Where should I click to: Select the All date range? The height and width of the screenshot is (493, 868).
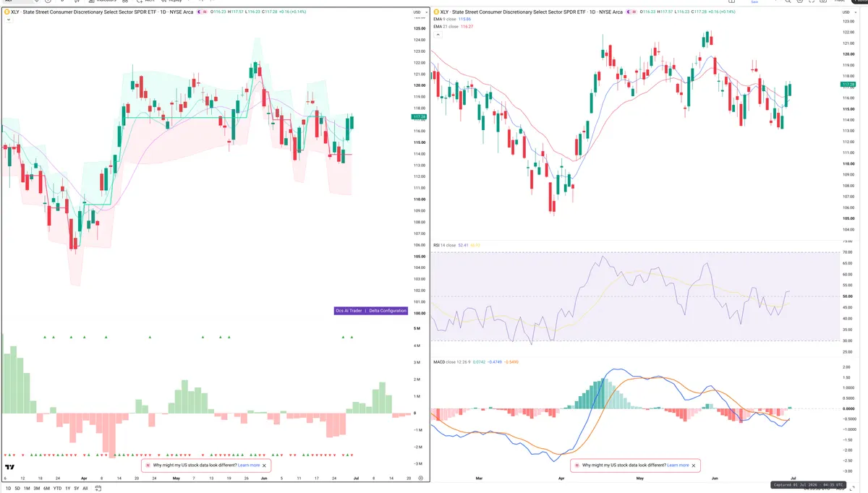pos(85,489)
